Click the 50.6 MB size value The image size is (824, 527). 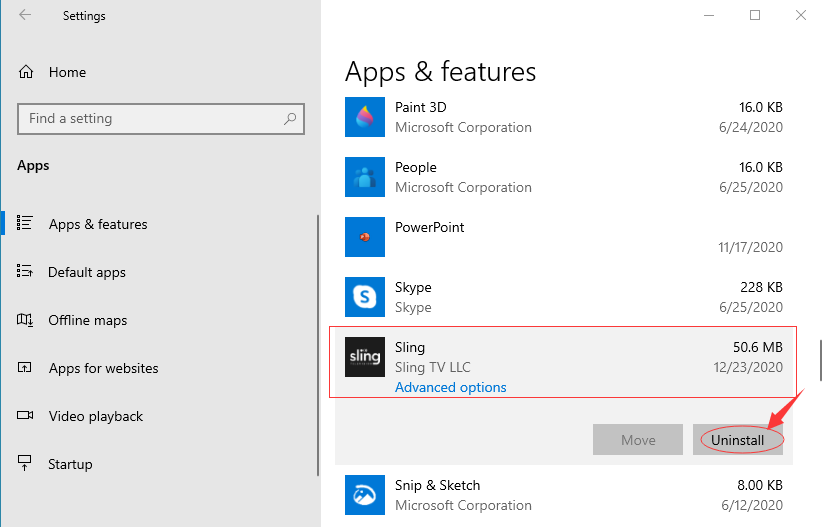tap(757, 347)
